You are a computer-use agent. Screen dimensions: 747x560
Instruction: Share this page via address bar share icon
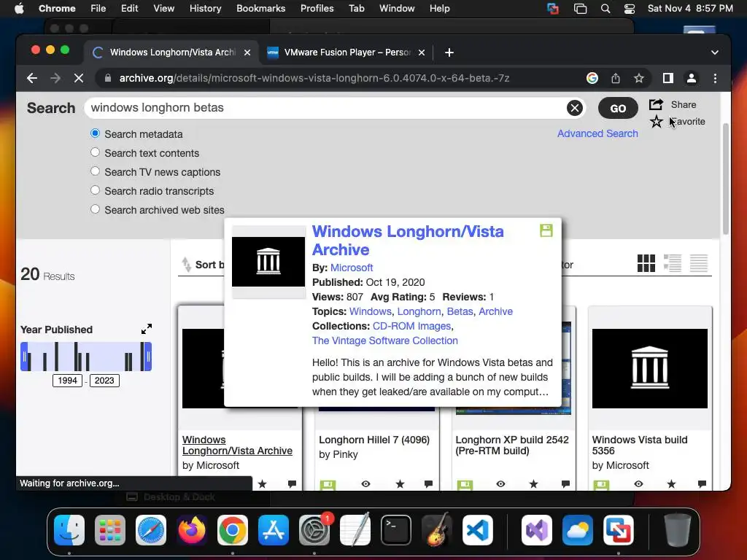[616, 78]
